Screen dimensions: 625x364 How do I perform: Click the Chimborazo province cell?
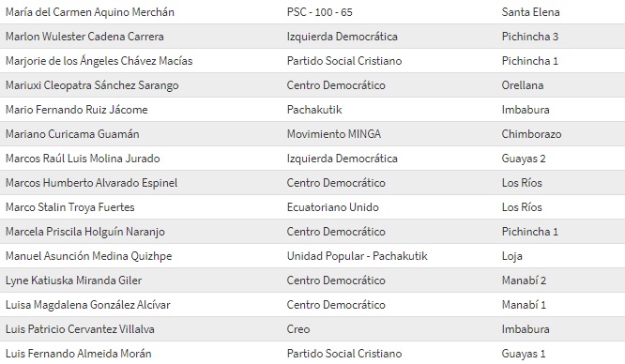[x=531, y=134]
